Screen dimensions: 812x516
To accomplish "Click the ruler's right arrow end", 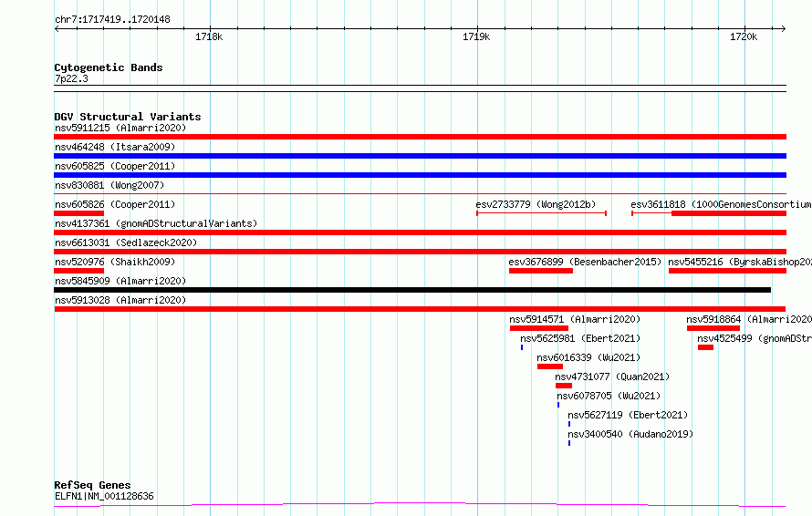I will point(784,29).
